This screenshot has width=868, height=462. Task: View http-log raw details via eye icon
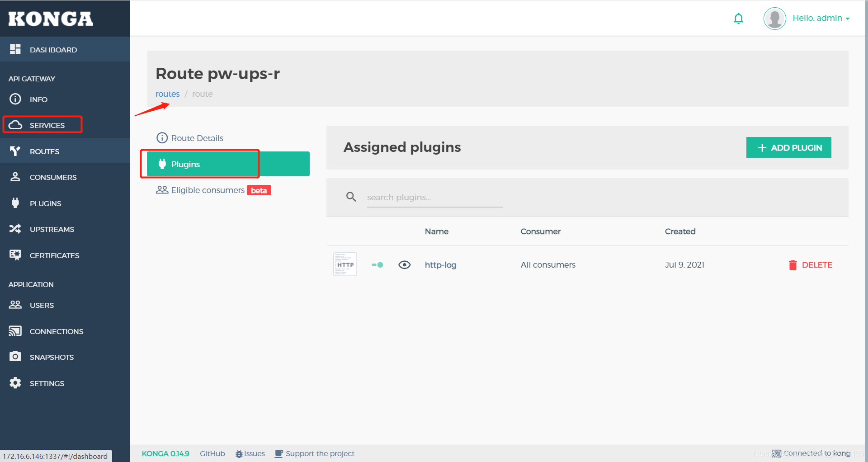405,265
